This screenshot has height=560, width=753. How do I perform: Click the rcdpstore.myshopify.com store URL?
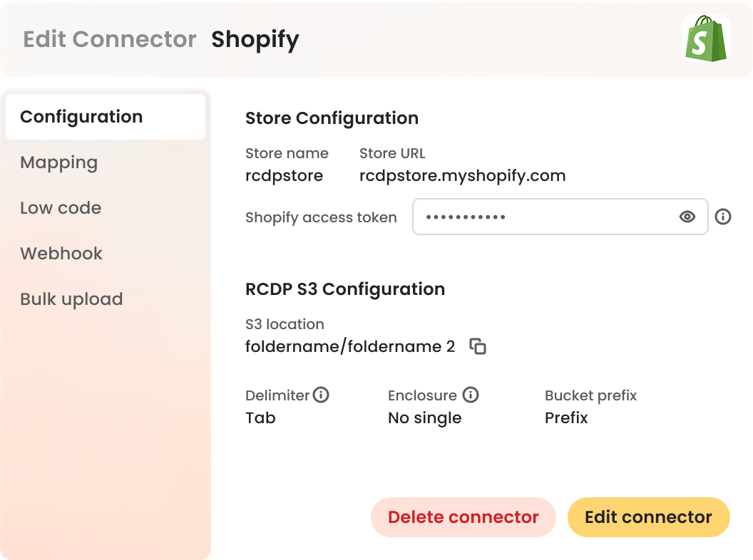[x=462, y=176]
